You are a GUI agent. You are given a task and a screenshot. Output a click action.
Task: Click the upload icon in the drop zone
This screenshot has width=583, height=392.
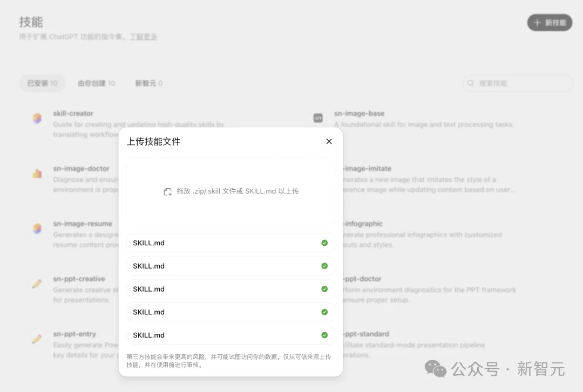click(168, 191)
